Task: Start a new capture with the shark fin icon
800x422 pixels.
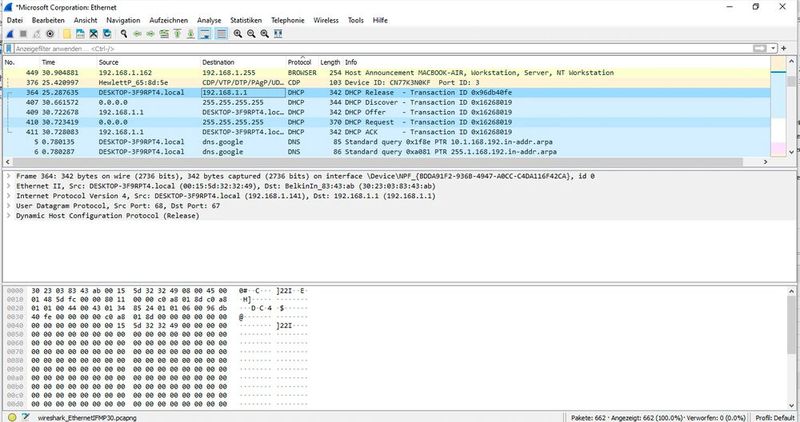Action: pos(9,34)
